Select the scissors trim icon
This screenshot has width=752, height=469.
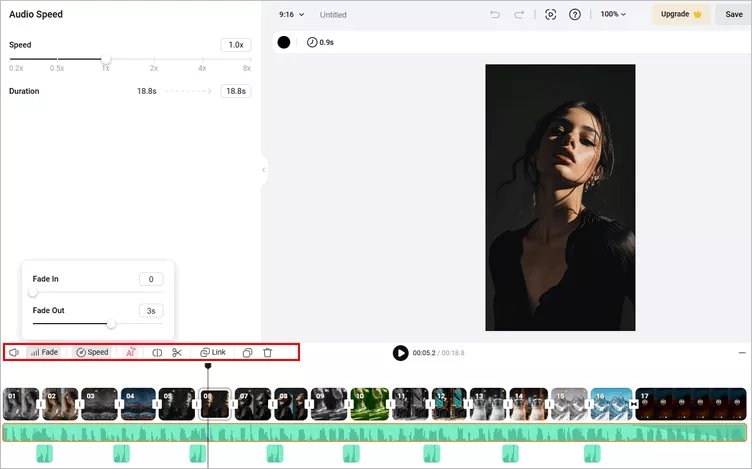177,352
